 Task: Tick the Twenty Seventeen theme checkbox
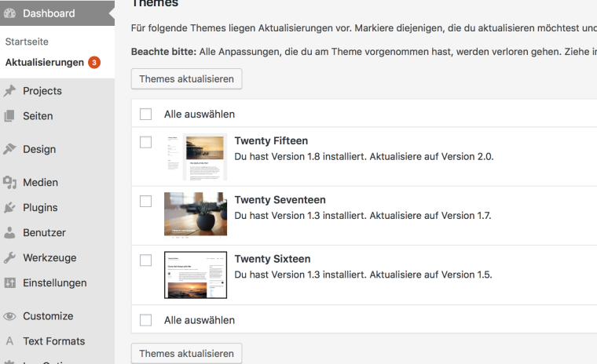(145, 201)
